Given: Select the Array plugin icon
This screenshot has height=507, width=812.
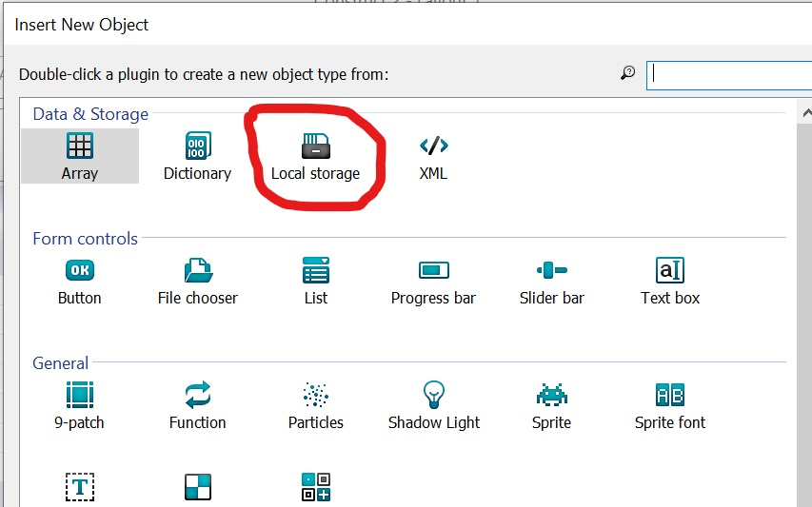Looking at the screenshot, I should (80, 155).
